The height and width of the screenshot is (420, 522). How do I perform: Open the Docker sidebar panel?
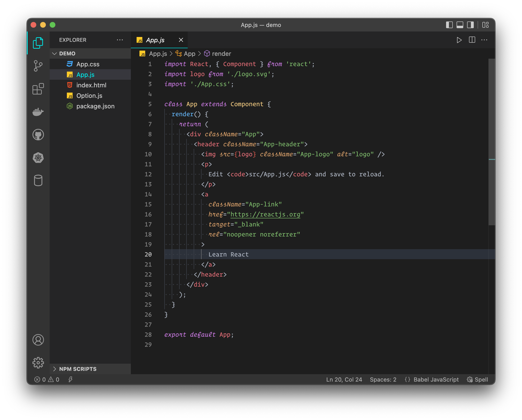[38, 112]
